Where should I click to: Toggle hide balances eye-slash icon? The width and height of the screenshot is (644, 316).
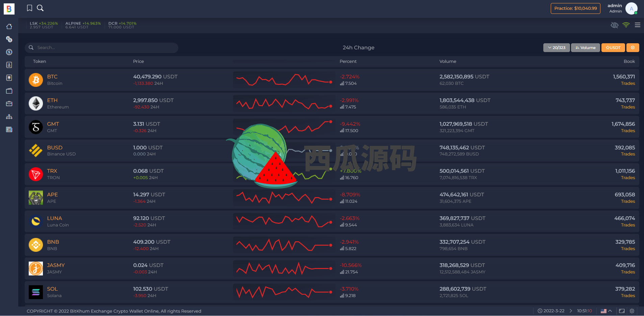coord(615,25)
